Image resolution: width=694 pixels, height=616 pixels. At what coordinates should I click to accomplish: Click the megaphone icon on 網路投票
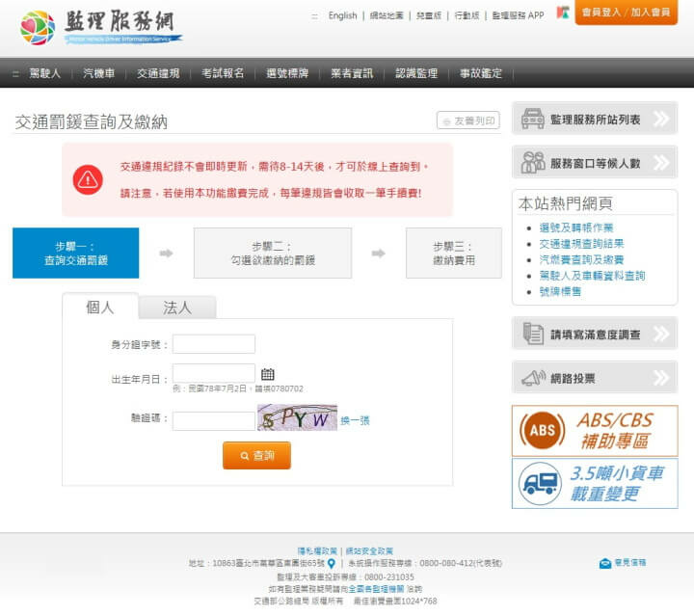pos(533,378)
